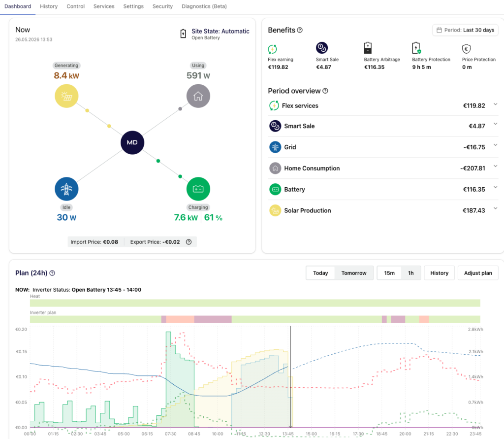Click the Site State battery icon

(183, 34)
